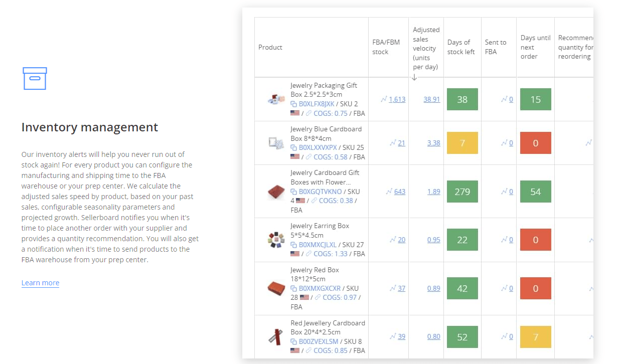Click Sent to FBA chart icon in first row
618x364 pixels.
click(x=504, y=99)
